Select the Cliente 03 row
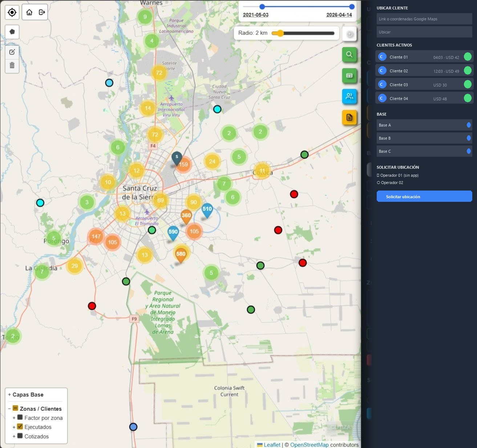Image resolution: width=477 pixels, height=448 pixels. click(x=424, y=84)
